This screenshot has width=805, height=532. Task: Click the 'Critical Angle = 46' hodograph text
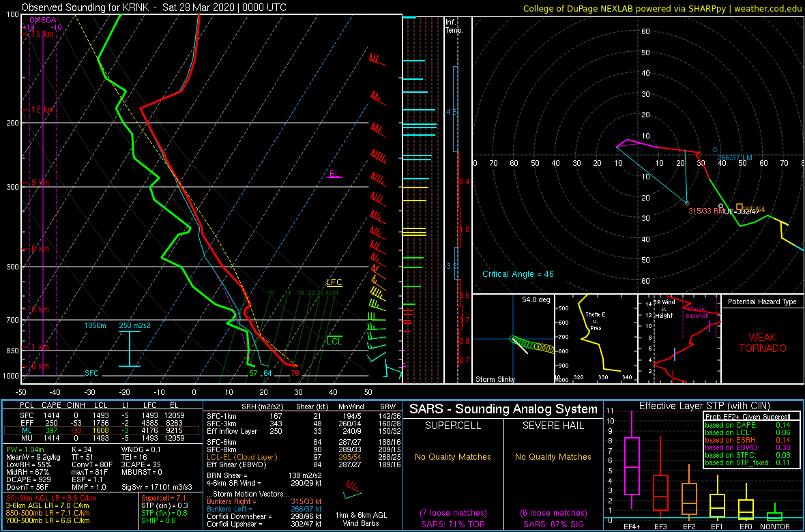tap(518, 274)
